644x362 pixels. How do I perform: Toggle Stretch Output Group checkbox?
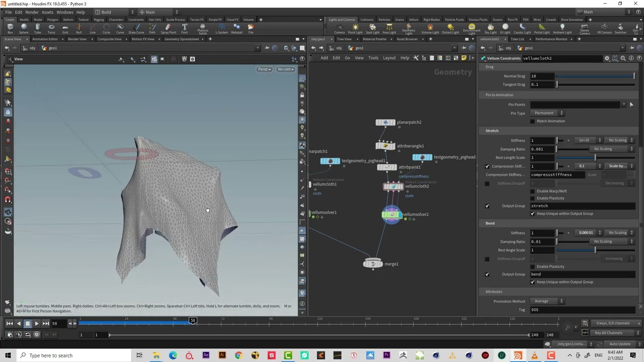(487, 206)
